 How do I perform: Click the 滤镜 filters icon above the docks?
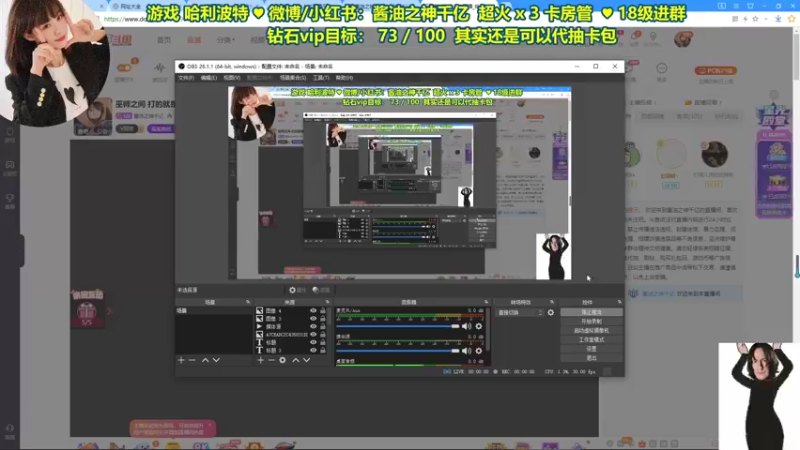tap(321, 290)
